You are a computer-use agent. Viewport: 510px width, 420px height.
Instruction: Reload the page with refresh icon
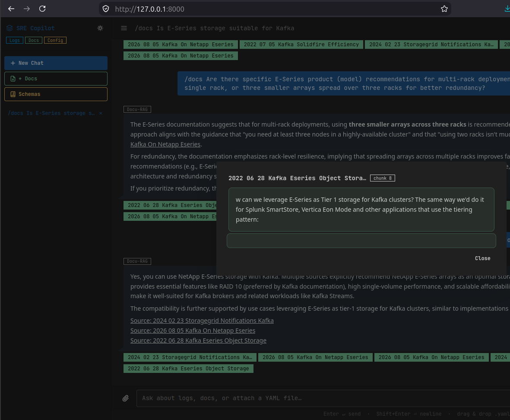(x=42, y=9)
